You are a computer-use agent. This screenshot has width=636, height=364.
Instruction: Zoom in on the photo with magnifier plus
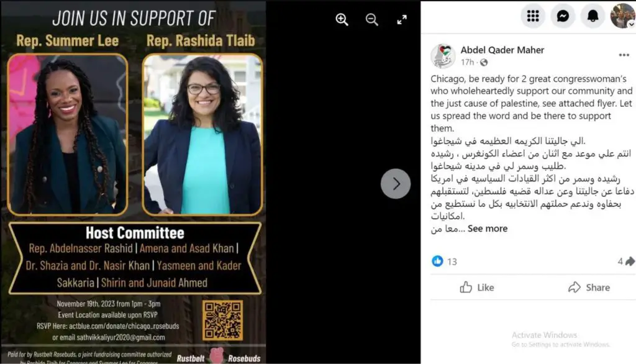(x=342, y=19)
